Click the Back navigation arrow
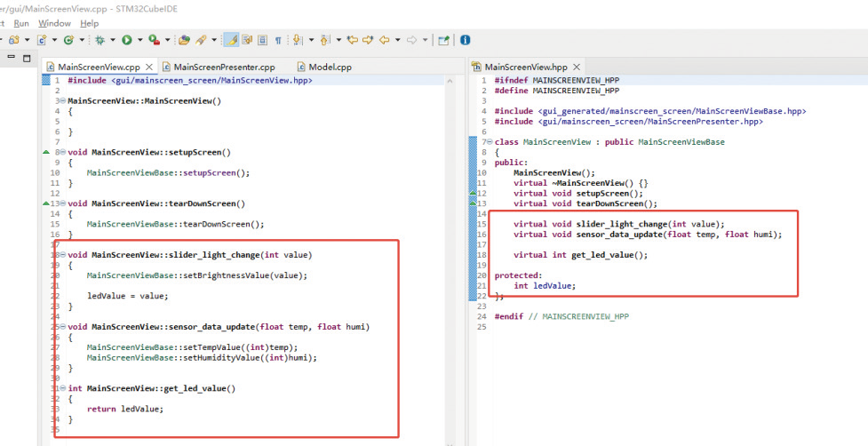This screenshot has width=868, height=446. (384, 40)
